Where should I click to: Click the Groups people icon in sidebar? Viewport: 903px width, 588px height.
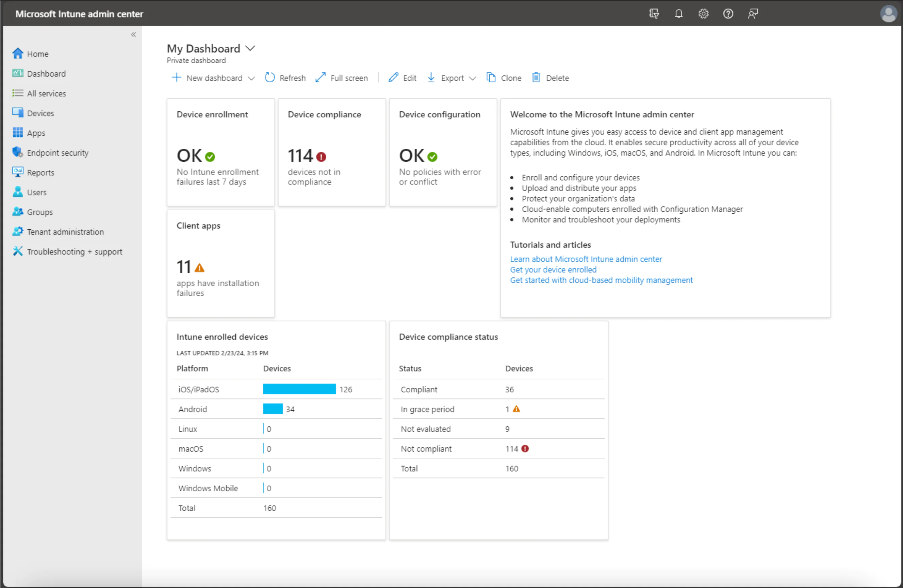coord(18,211)
